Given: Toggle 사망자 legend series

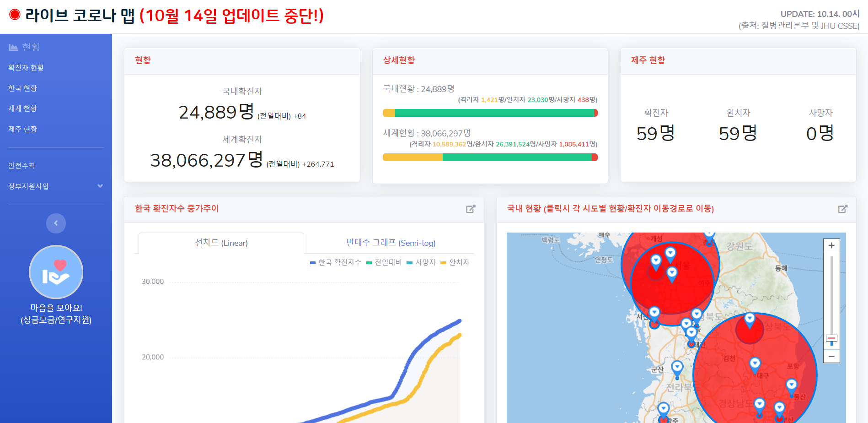Looking at the screenshot, I should (x=421, y=262).
